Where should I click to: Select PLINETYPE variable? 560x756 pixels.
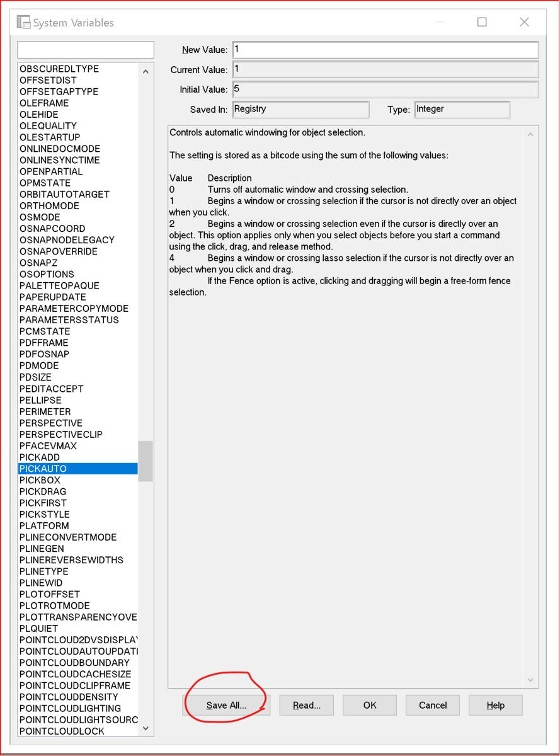coord(43,571)
